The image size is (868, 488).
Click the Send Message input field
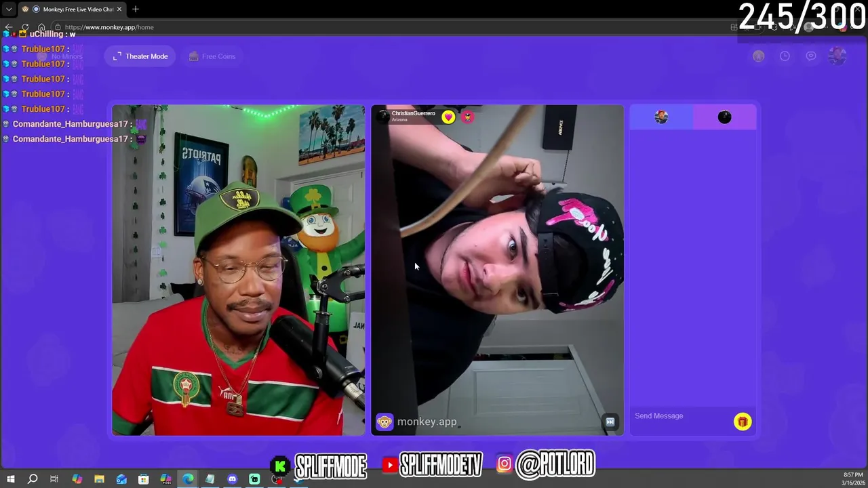[x=682, y=416]
